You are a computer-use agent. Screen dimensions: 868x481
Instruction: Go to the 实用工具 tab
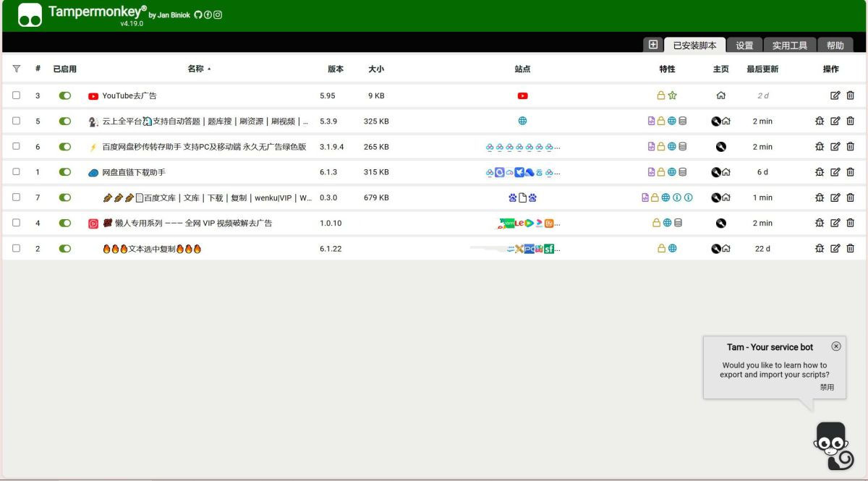790,45
